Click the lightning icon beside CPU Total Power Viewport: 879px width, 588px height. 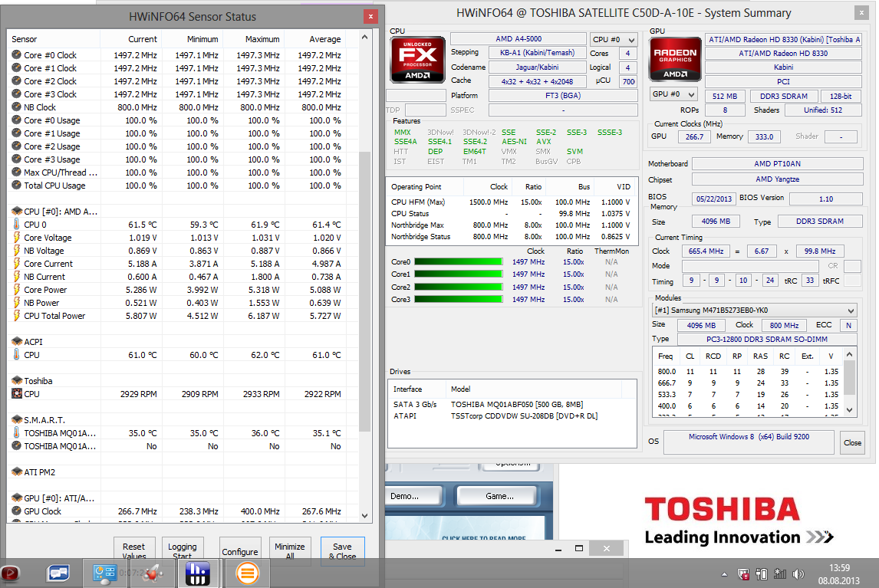(x=16, y=316)
